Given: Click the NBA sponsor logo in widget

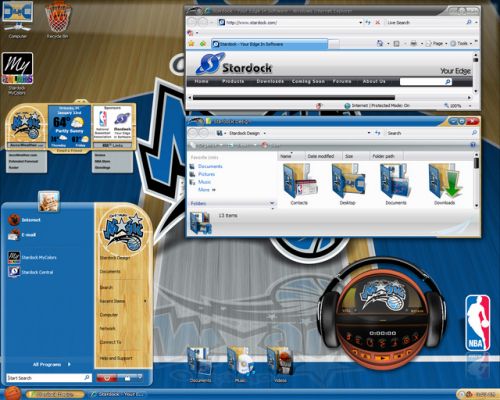Looking at the screenshot, I should (103, 119).
